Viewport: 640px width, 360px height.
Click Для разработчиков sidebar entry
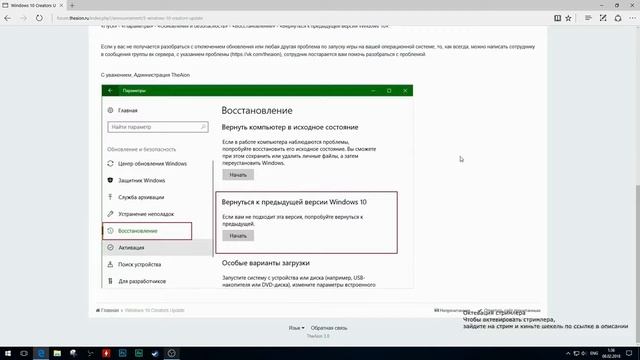142,281
